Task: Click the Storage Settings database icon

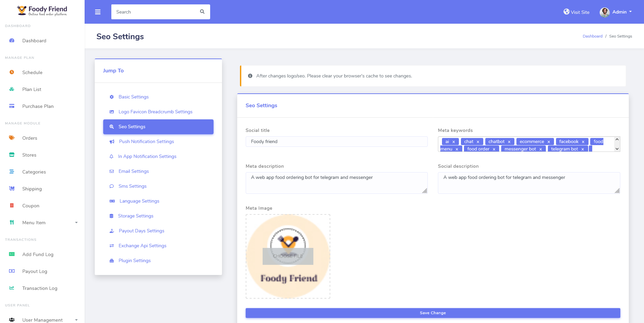Action: click(x=111, y=216)
